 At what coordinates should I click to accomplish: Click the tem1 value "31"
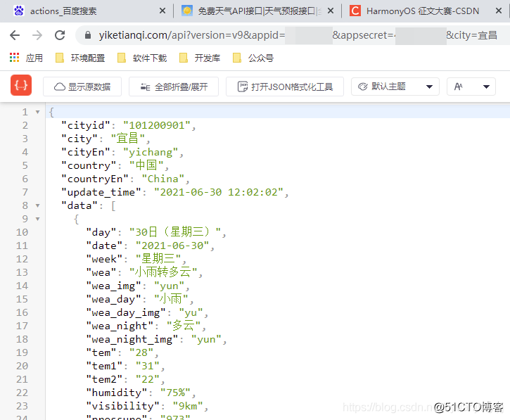click(x=148, y=366)
